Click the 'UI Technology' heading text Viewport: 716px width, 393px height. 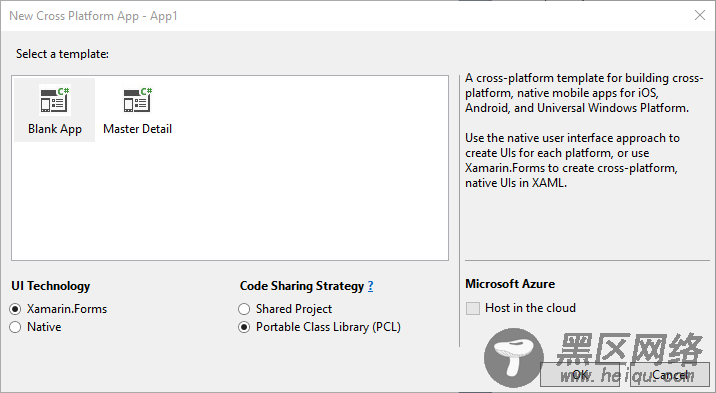tap(51, 286)
